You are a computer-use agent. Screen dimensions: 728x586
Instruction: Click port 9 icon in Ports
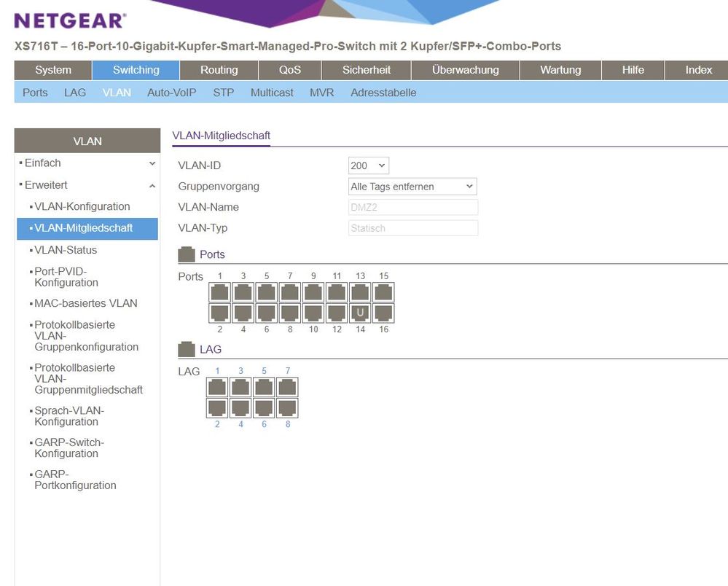(313, 292)
